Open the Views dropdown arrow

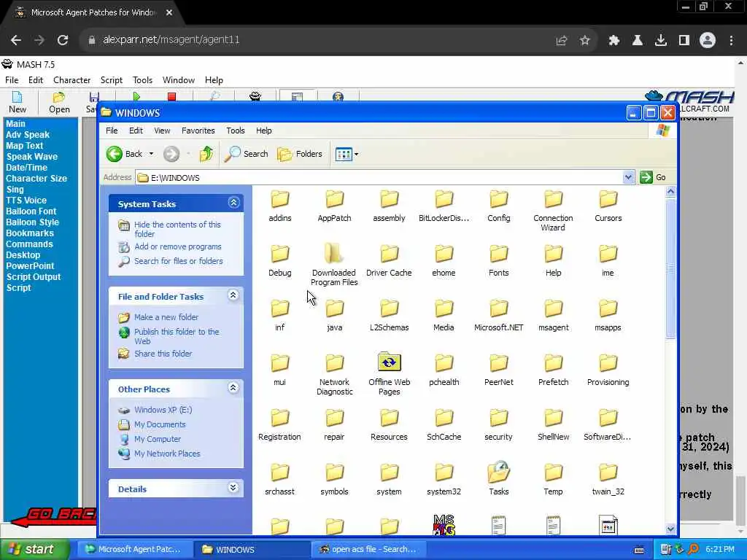point(356,154)
